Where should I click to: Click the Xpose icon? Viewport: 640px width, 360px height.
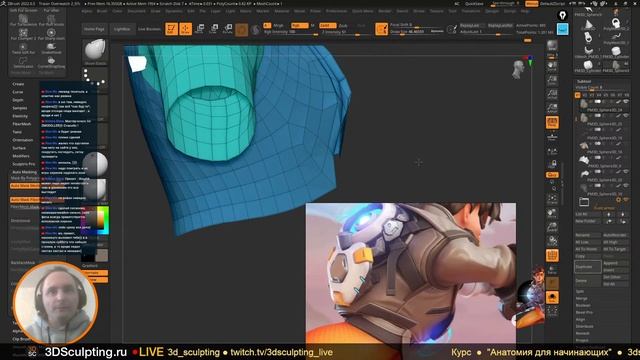[552, 311]
